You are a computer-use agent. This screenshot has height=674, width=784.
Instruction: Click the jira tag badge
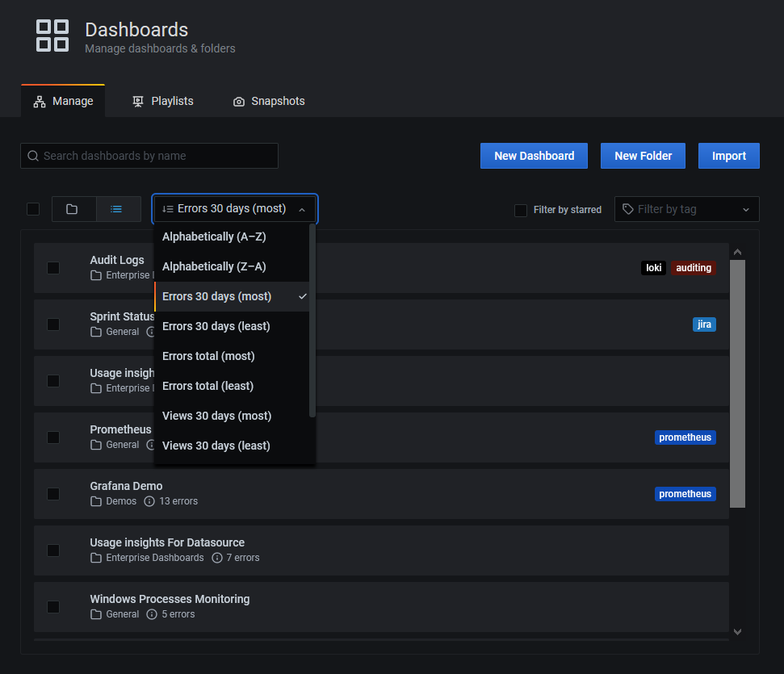tap(704, 324)
